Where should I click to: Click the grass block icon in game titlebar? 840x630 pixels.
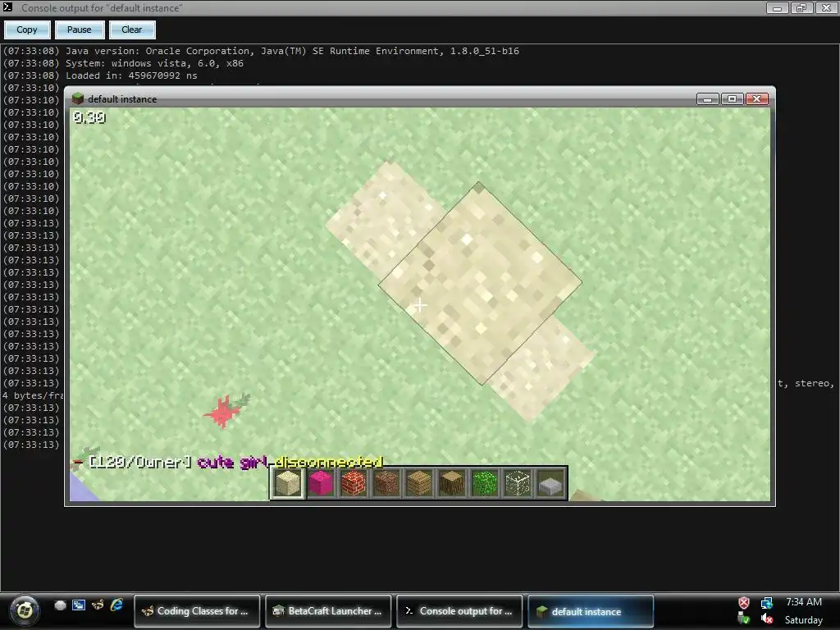click(78, 98)
